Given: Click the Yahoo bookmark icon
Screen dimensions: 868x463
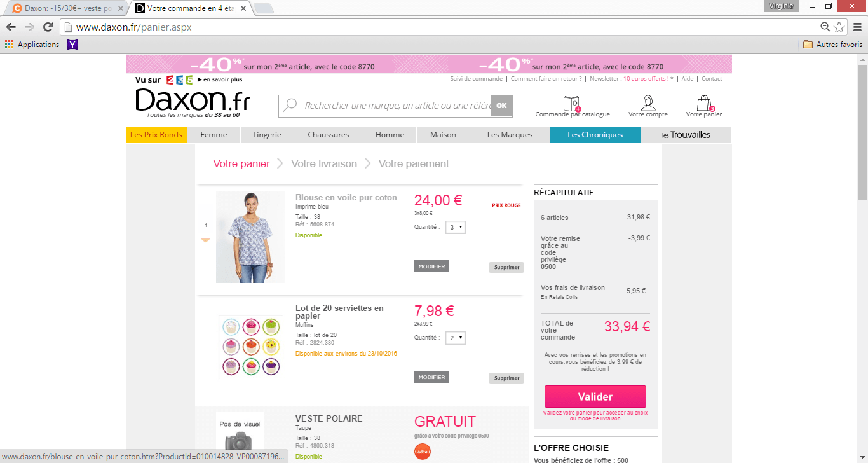Looking at the screenshot, I should click(x=72, y=45).
